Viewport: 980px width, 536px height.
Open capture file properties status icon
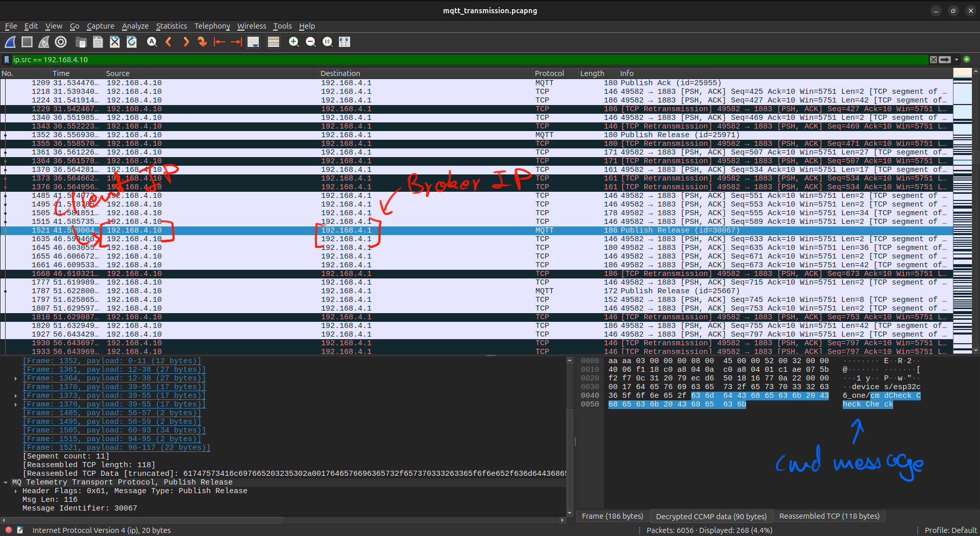pos(20,530)
